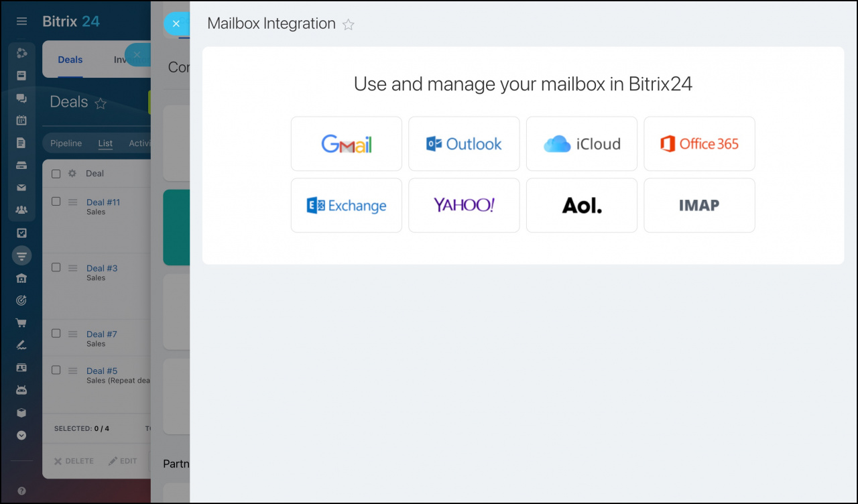Click the Edit button below the deals list

tap(123, 461)
